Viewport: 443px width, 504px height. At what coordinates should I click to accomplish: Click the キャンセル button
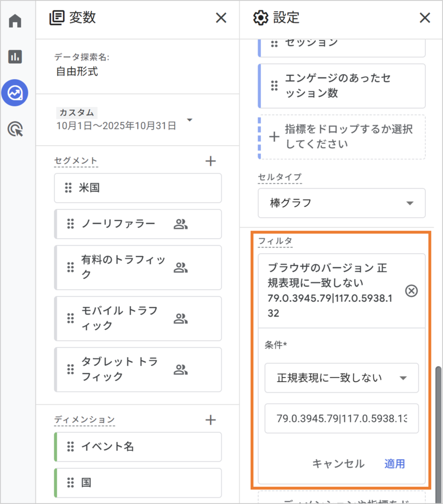(x=338, y=464)
